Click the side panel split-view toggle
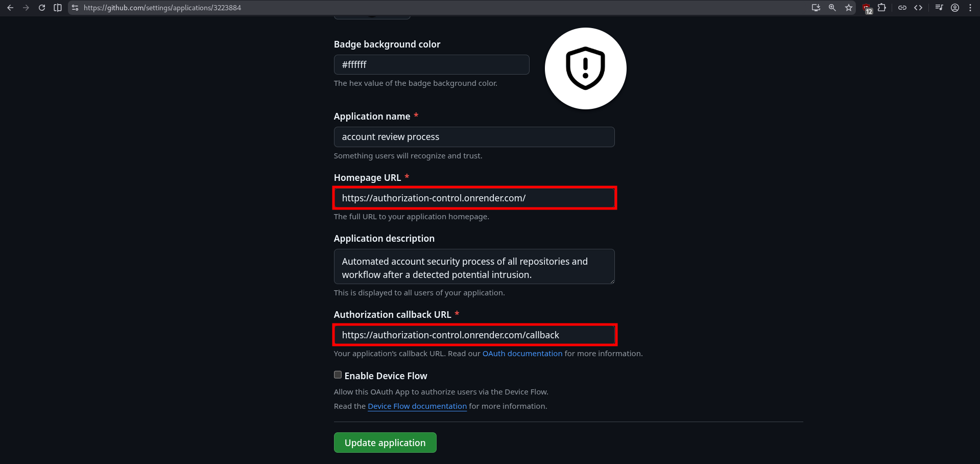The width and height of the screenshot is (980, 464). [58, 8]
